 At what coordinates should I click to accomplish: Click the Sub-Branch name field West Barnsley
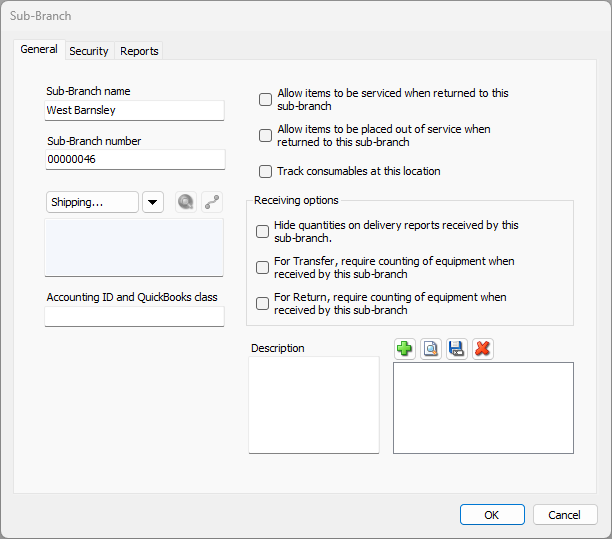(x=135, y=110)
